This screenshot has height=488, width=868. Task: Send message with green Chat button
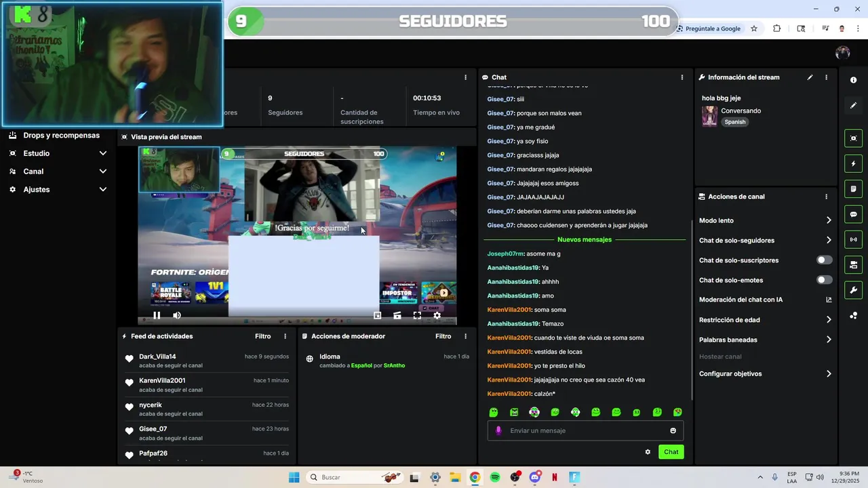click(671, 452)
